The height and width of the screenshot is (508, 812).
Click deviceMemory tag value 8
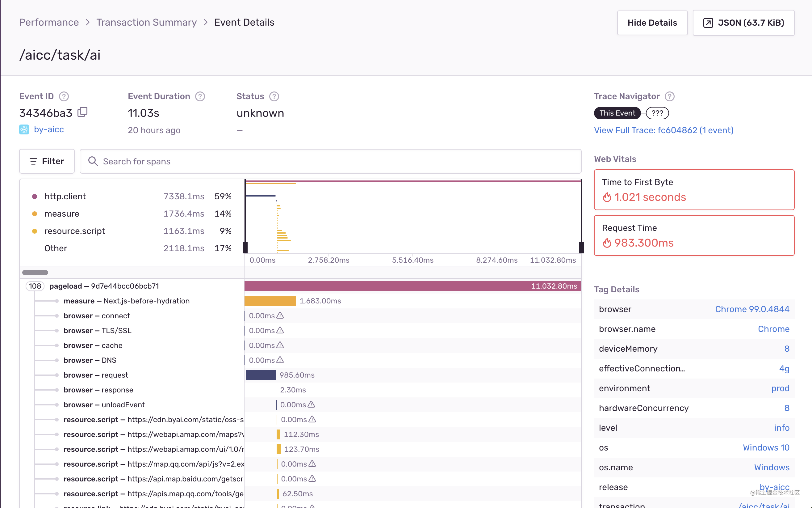pos(787,349)
